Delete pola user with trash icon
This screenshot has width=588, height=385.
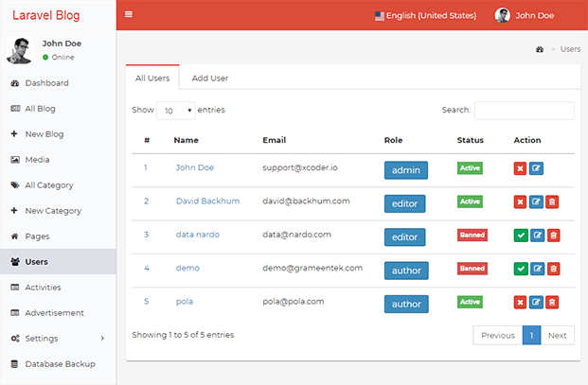552,303
